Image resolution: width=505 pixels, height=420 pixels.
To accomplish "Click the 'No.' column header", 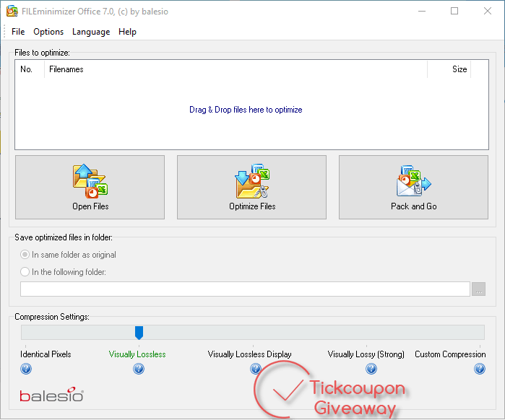I will [x=30, y=69].
